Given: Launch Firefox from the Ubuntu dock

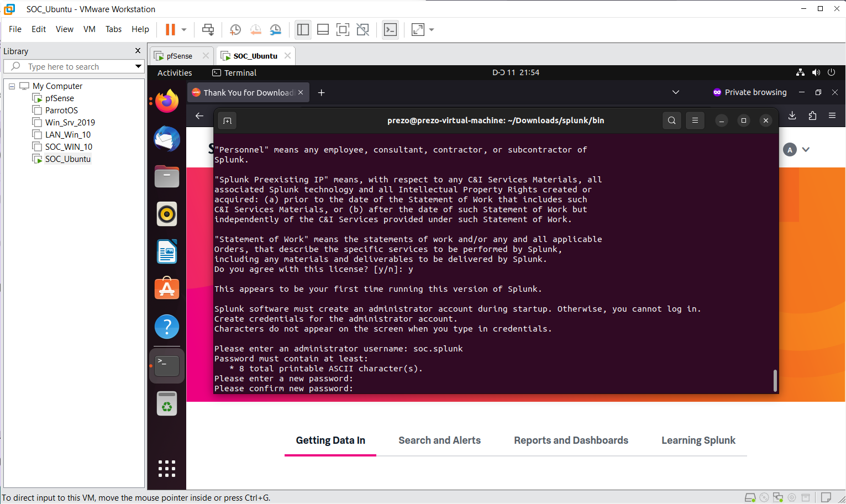Looking at the screenshot, I should [167, 101].
